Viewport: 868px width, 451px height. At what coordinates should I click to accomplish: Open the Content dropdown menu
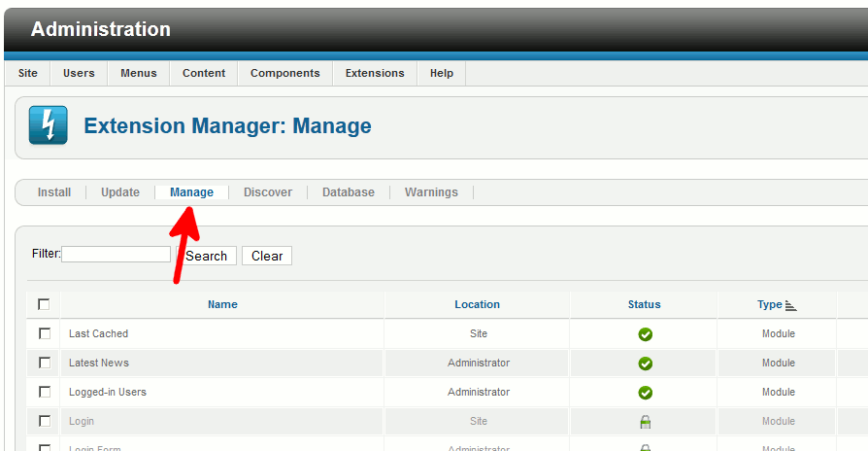point(204,73)
